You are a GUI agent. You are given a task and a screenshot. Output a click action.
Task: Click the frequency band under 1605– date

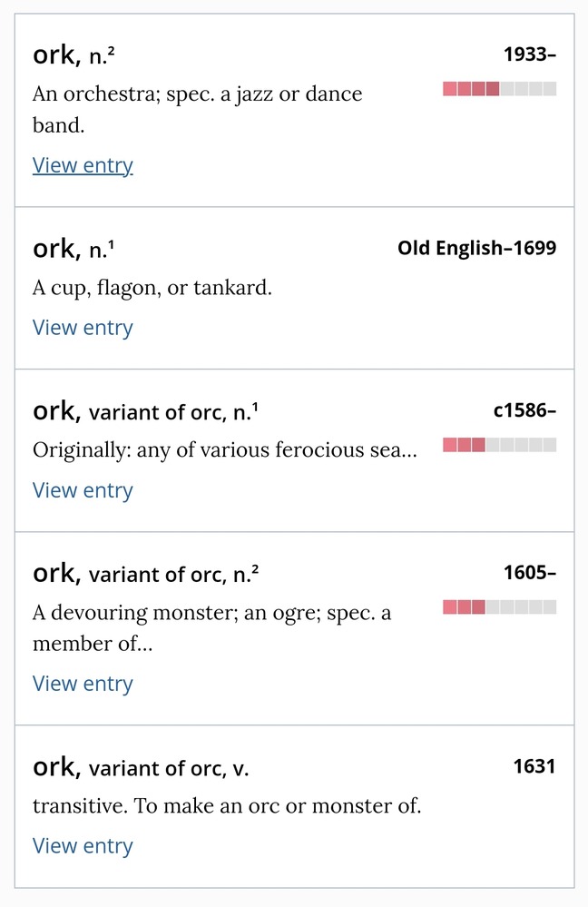(x=499, y=607)
